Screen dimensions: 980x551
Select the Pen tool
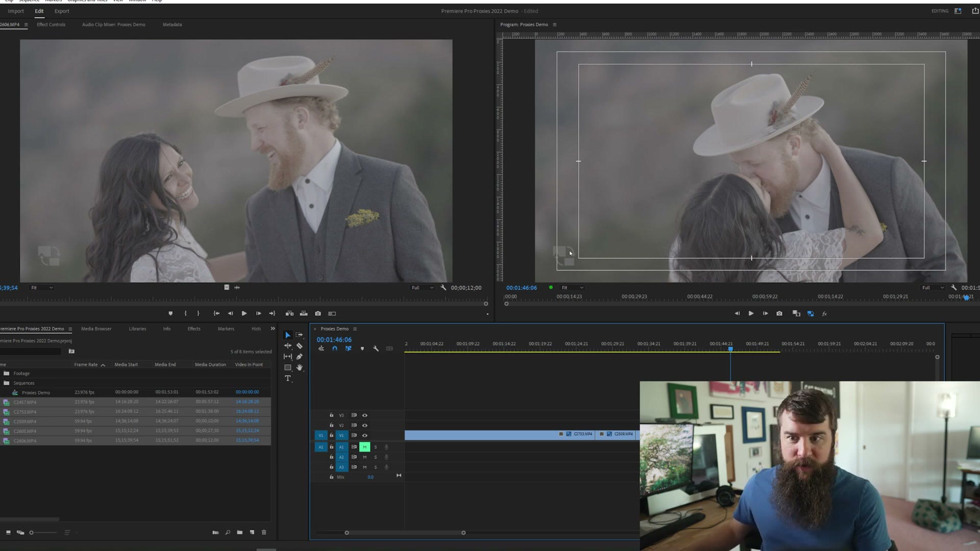coord(300,357)
